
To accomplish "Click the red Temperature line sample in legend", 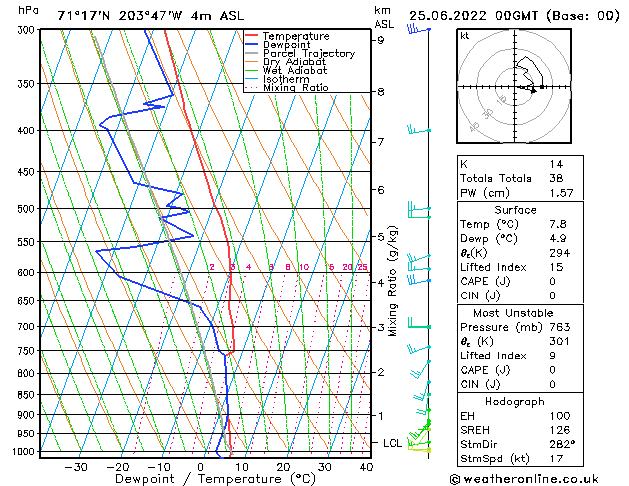I will tap(252, 36).
